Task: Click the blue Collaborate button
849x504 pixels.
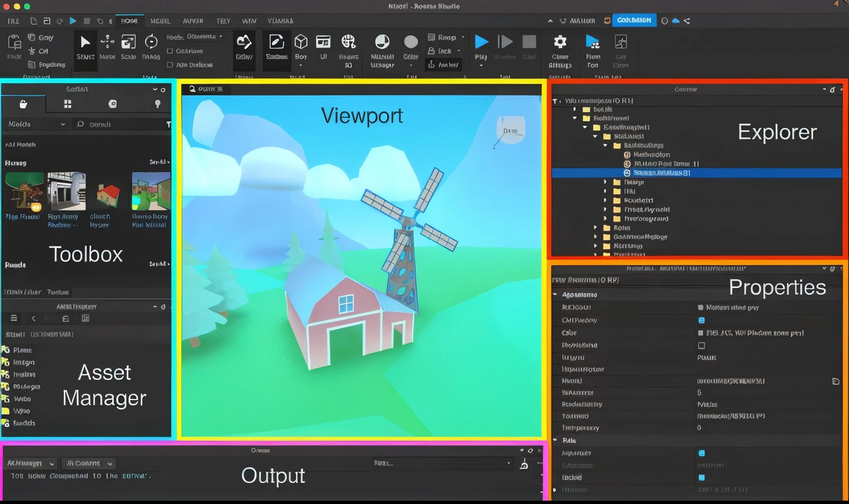Action: tap(634, 20)
